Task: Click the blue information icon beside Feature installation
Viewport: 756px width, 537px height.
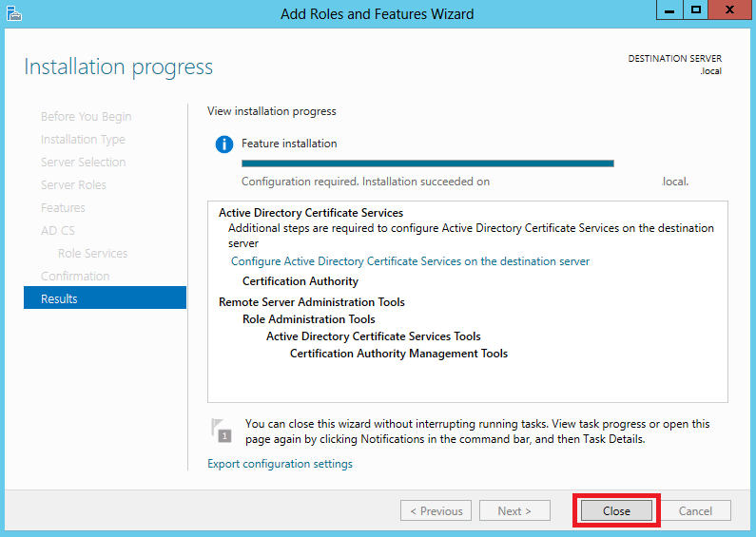Action: pyautogui.click(x=224, y=144)
